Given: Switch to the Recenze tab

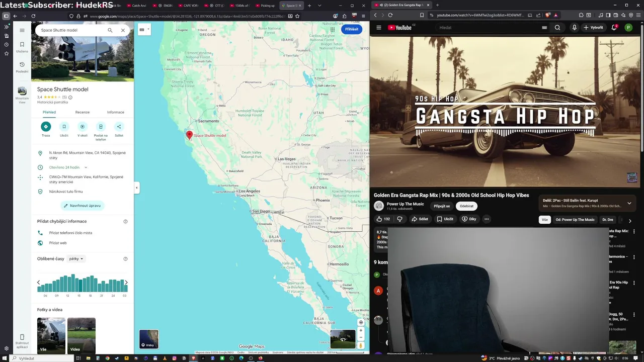Looking at the screenshot, I should [83, 112].
